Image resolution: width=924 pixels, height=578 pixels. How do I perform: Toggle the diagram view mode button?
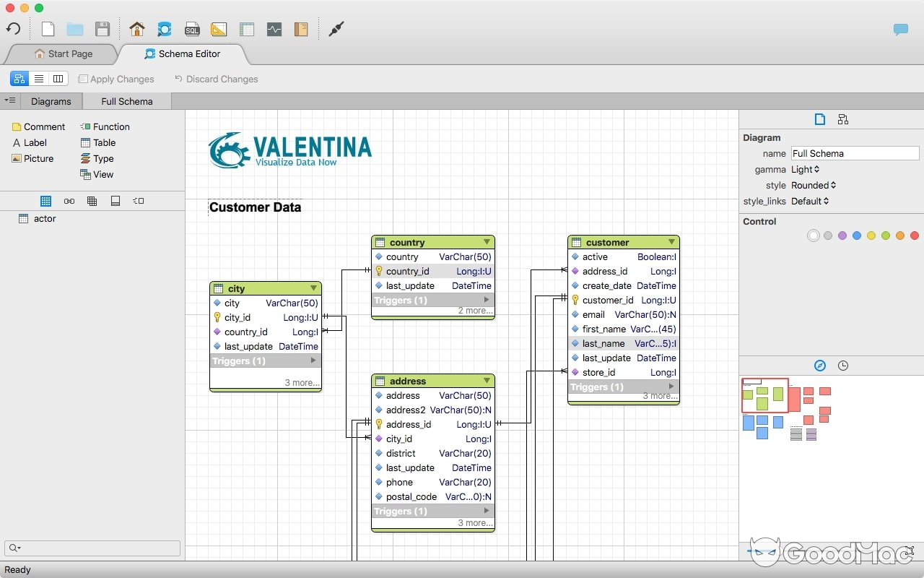click(19, 79)
